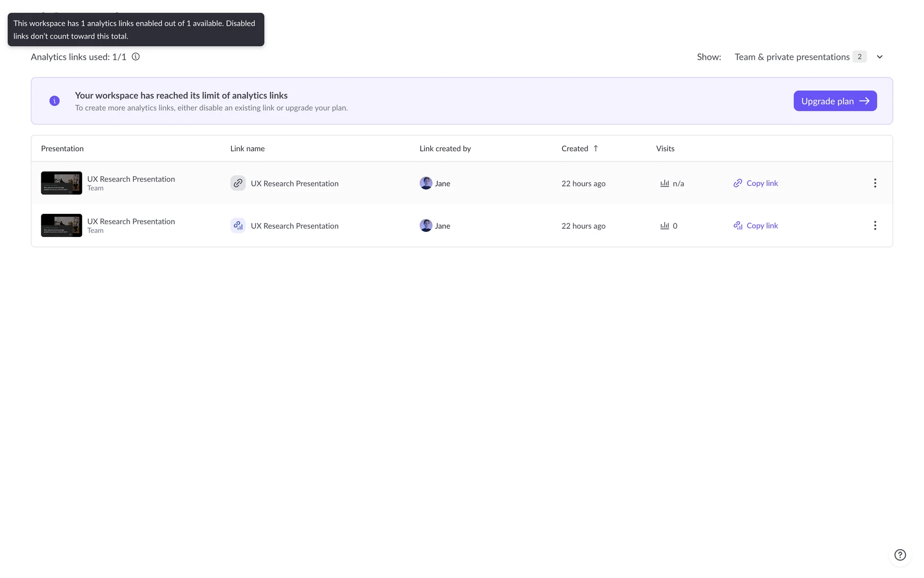
Task: Open three-dot menu for second link row
Action: [x=875, y=225]
